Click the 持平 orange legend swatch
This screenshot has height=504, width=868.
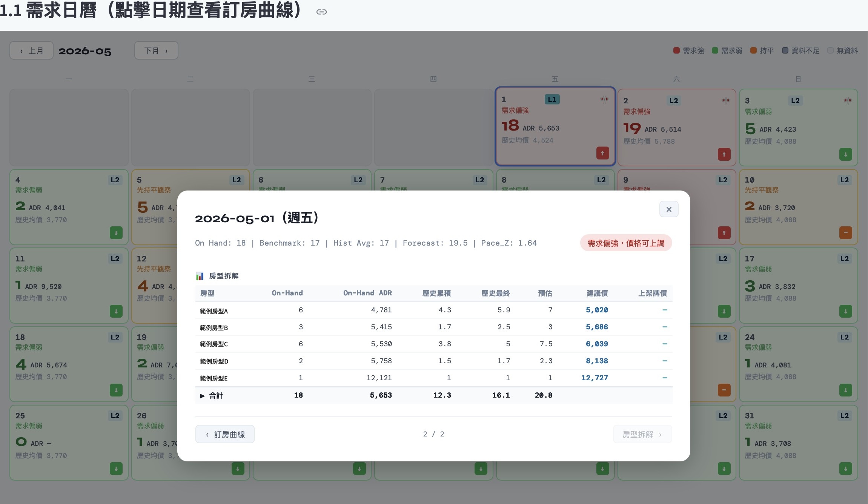coord(753,50)
